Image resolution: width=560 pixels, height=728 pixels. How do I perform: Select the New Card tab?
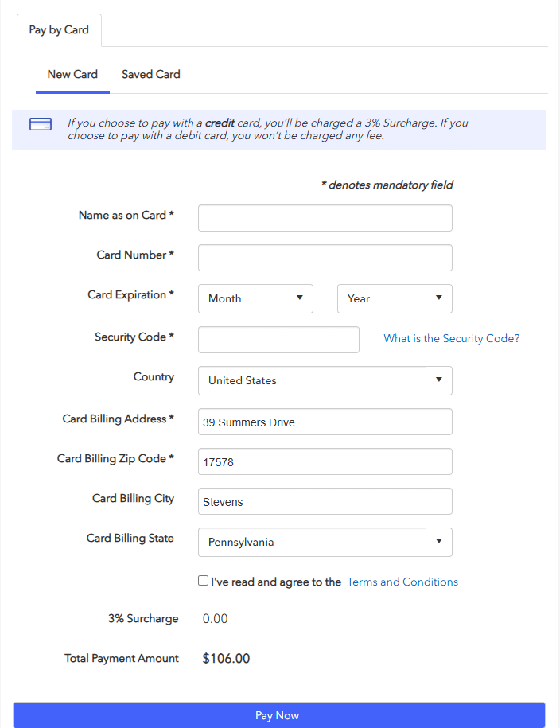coord(72,75)
